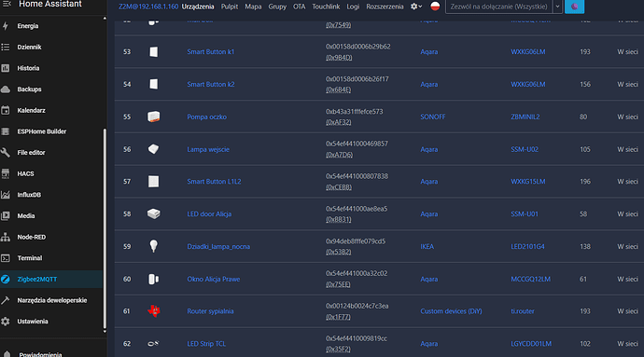Click the Router sypialnia device icon
The width and height of the screenshot is (644, 357).
point(154,311)
